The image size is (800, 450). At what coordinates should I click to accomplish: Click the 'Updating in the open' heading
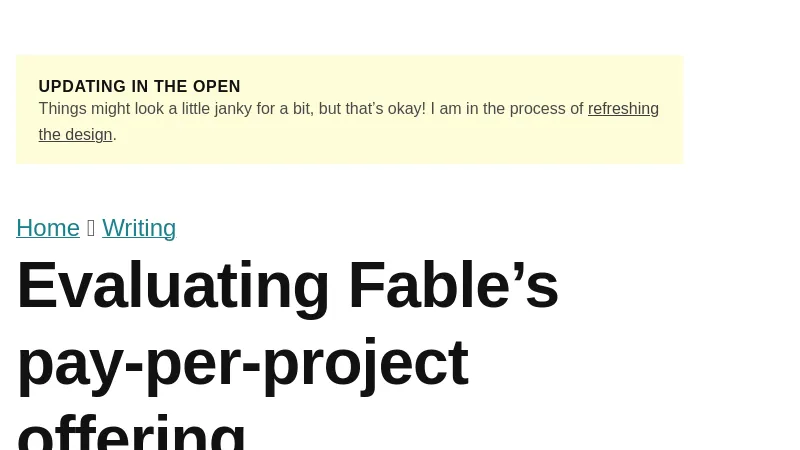139,87
